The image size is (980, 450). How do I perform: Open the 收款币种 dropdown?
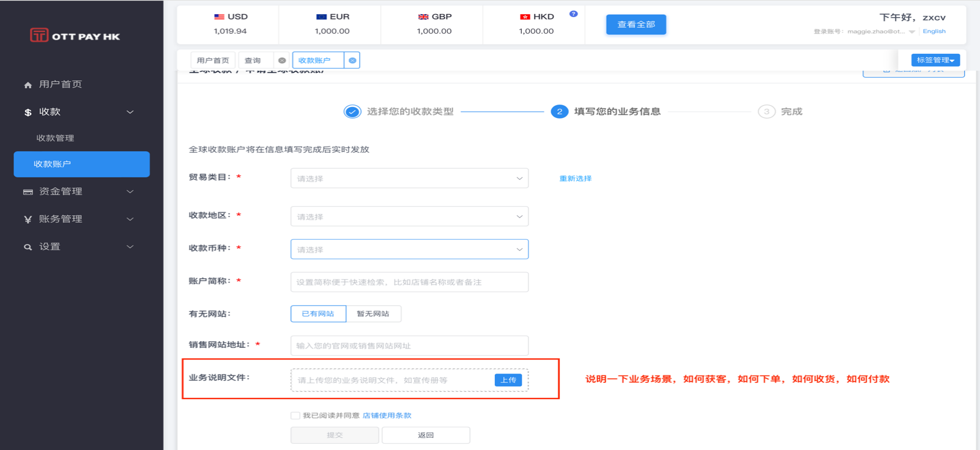(x=409, y=249)
